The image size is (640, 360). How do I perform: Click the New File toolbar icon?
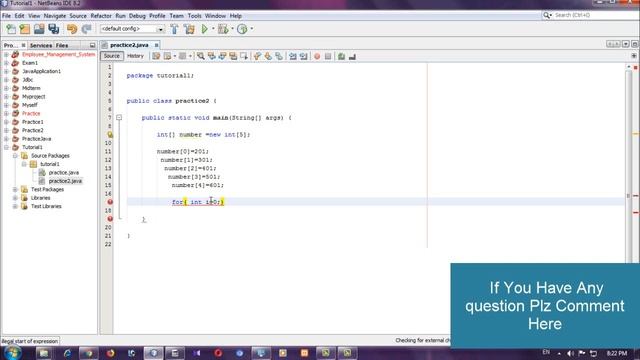11,29
